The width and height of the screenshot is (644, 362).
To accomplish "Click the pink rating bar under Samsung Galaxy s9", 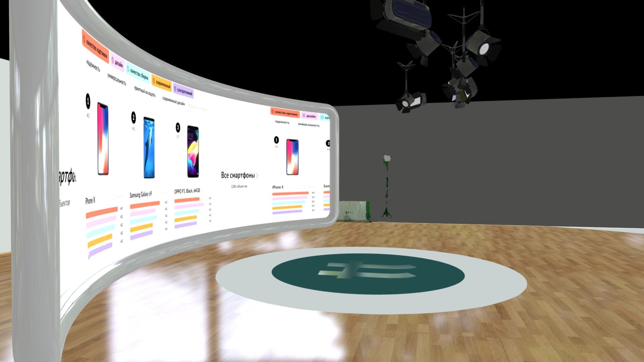I will (x=143, y=212).
